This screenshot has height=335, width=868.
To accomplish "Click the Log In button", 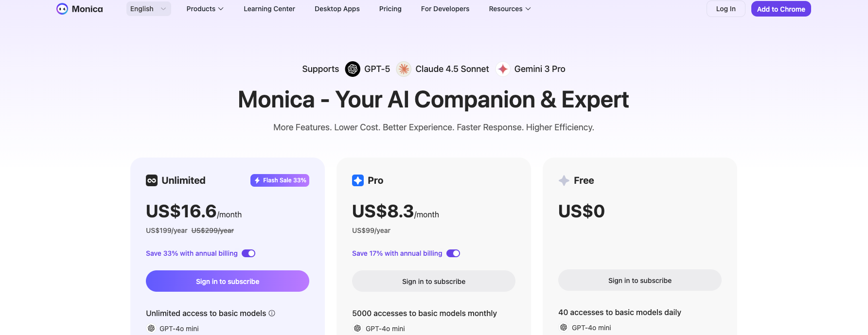I will click(726, 9).
